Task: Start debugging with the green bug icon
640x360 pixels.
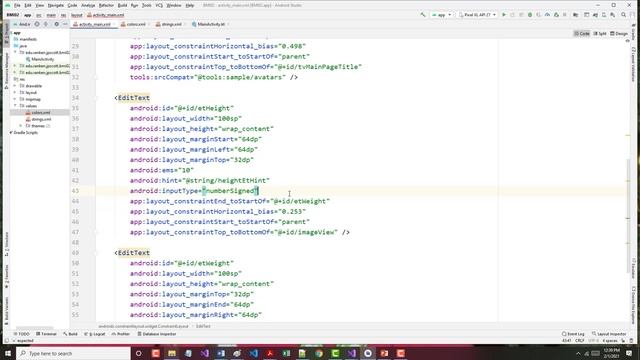Action: (530, 15)
